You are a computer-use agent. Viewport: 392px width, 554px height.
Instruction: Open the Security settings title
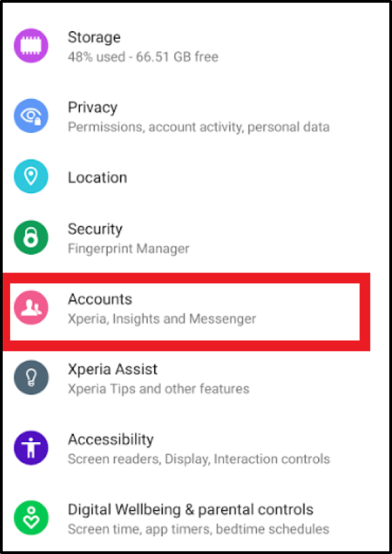click(95, 229)
